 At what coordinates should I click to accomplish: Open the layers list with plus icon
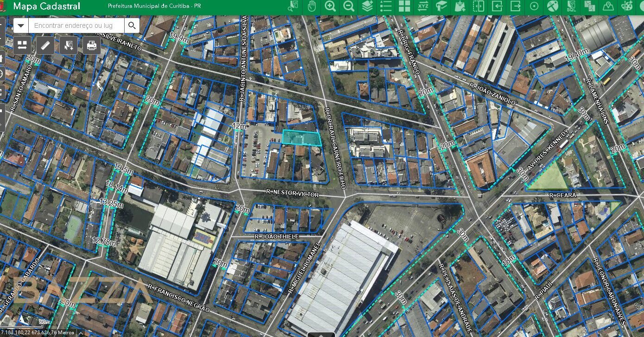(x=367, y=6)
